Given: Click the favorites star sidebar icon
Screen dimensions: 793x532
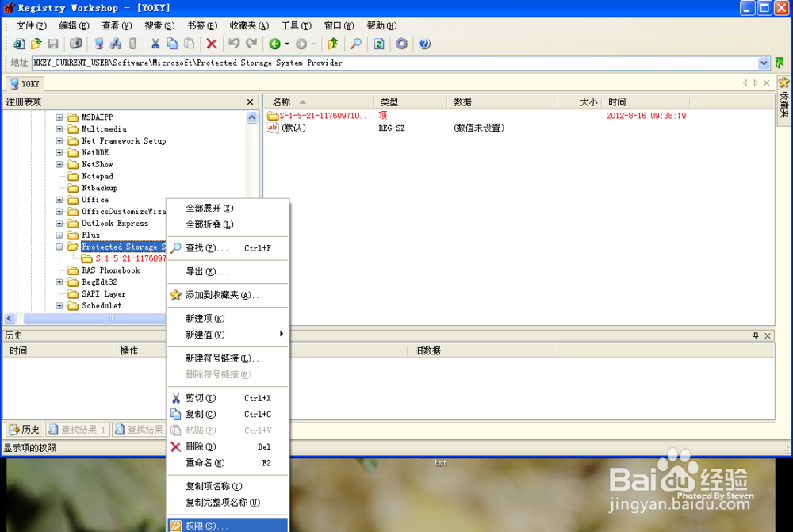Looking at the screenshot, I should tap(784, 82).
